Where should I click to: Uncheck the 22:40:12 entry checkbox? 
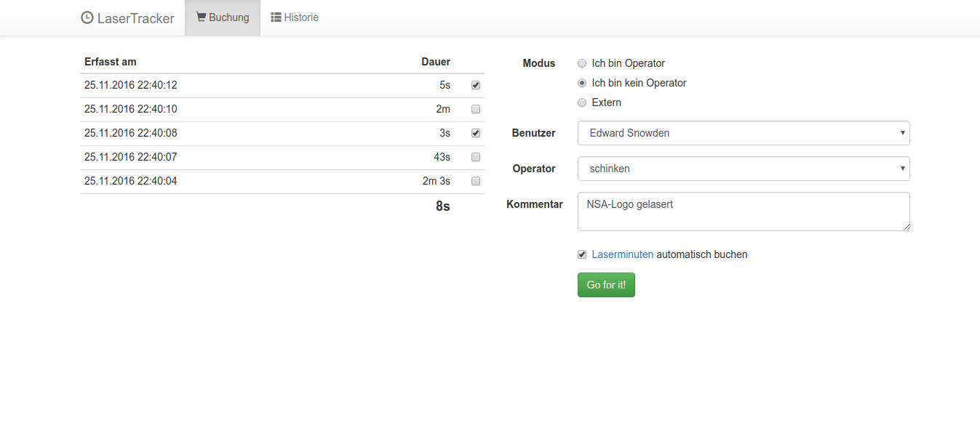pyautogui.click(x=476, y=85)
